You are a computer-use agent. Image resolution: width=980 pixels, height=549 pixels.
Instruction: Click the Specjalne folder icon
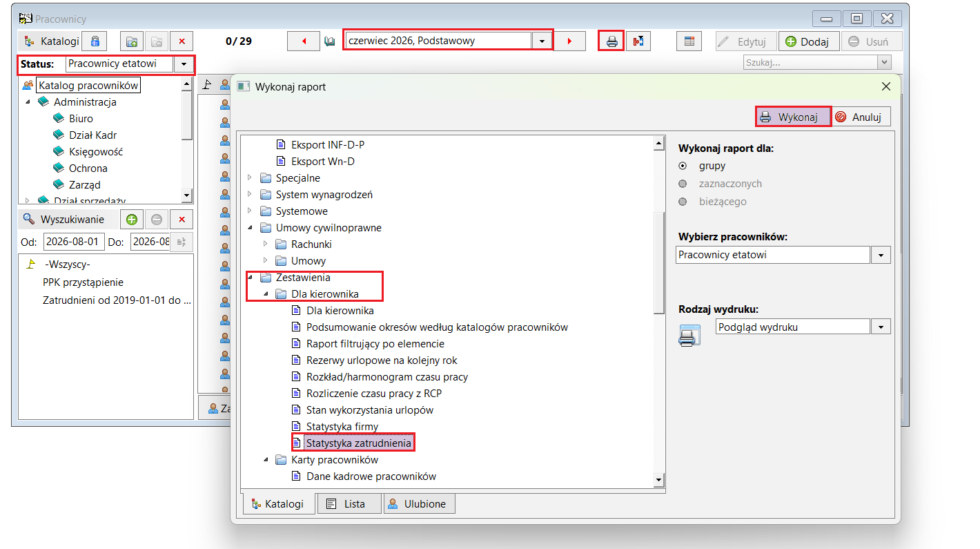tap(266, 178)
